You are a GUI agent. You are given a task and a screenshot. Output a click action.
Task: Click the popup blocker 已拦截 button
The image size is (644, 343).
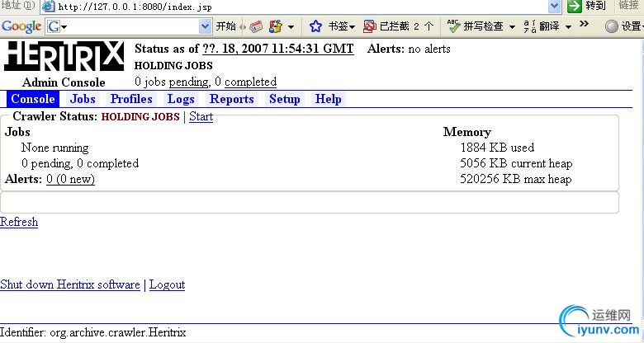click(398, 26)
